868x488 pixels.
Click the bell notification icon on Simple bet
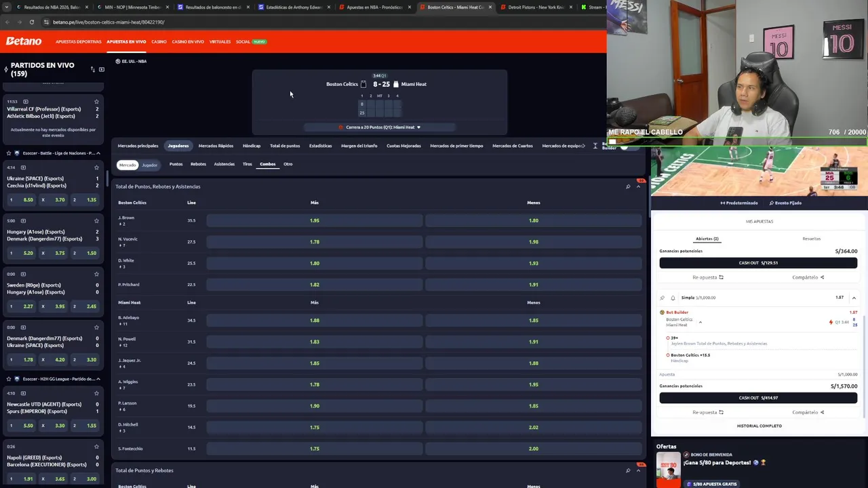(673, 298)
